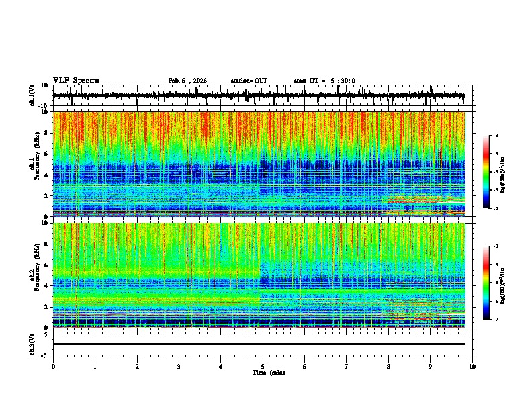532x411 pixels.
Task: Click the "-3" label on ch.2 colorbar
Action: tap(496, 246)
